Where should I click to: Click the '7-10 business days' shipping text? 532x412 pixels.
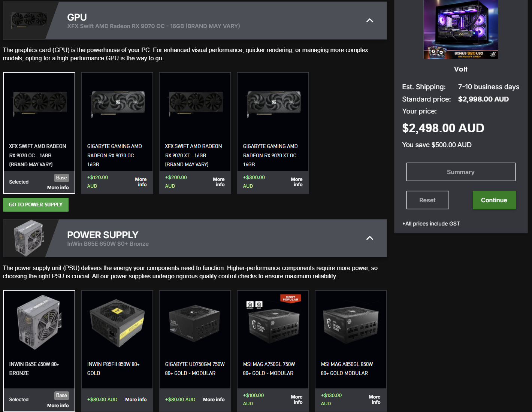[489, 87]
